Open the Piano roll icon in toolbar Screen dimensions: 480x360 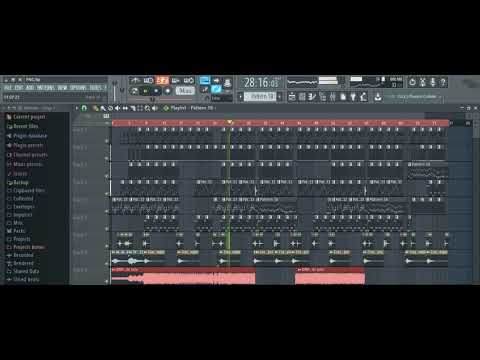click(311, 96)
